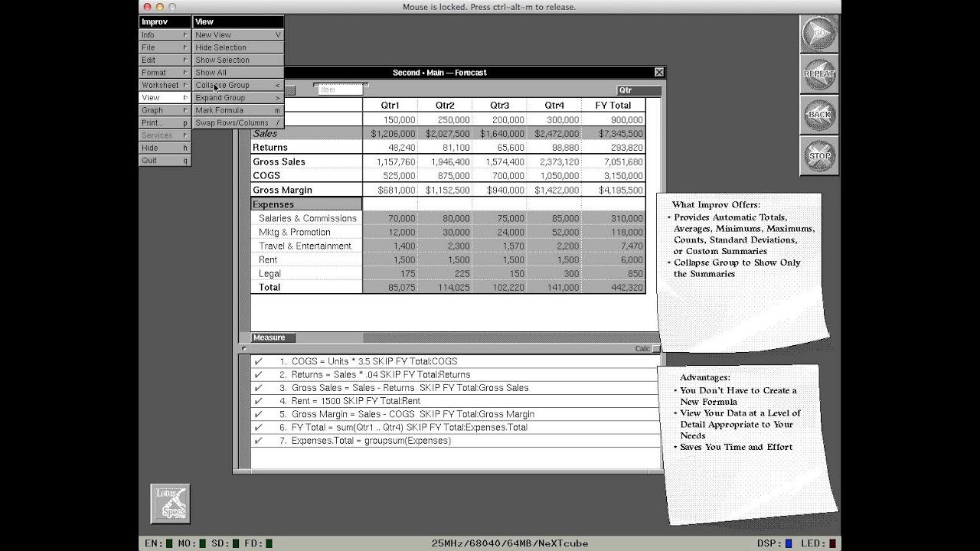Click the BACK demo button
Screen dimensions: 980x551
(819, 115)
